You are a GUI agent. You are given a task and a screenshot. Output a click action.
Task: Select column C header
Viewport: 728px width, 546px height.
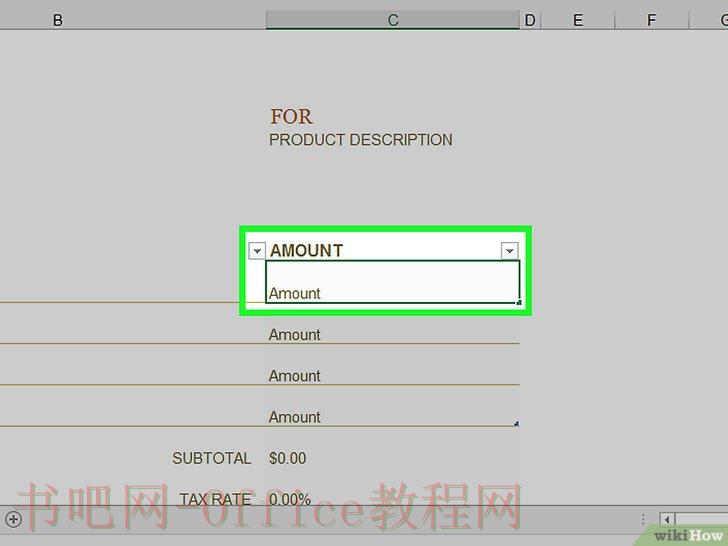(x=392, y=20)
